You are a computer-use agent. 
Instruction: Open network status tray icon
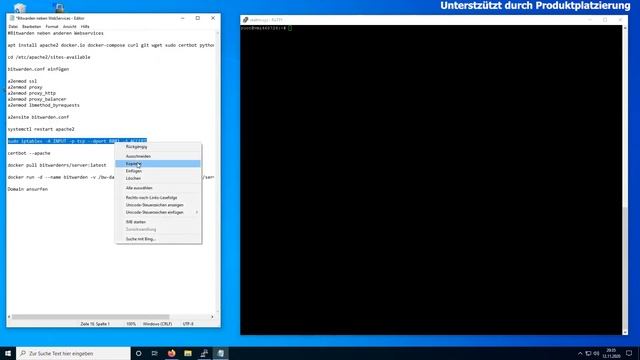[x=588, y=353]
